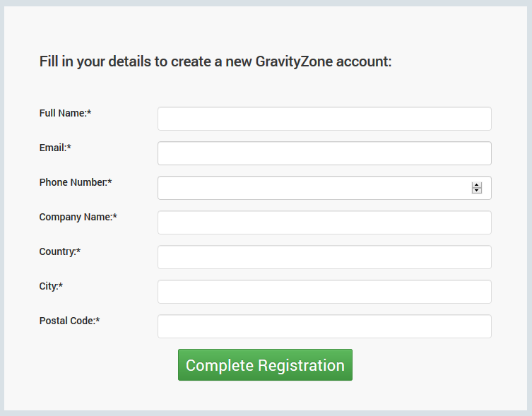Click the Full Name label text

64,113
